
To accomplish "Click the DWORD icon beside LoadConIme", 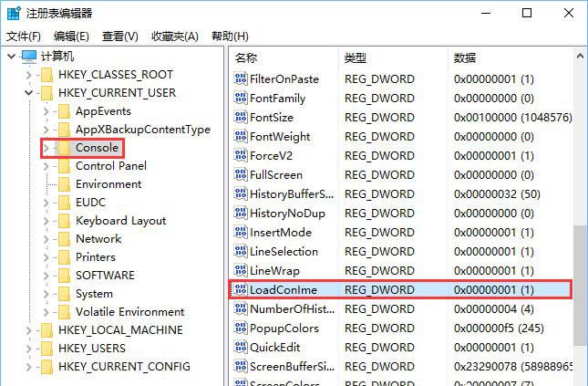I will point(241,289).
